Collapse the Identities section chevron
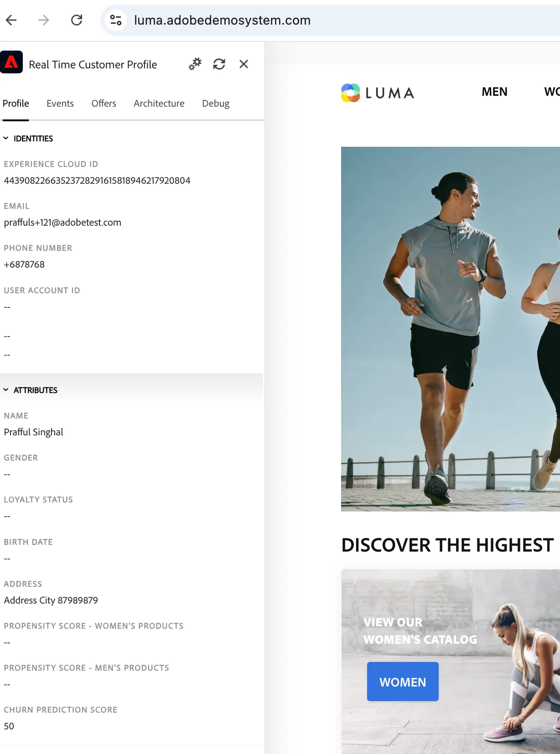Image resolution: width=560 pixels, height=754 pixels. 6,138
